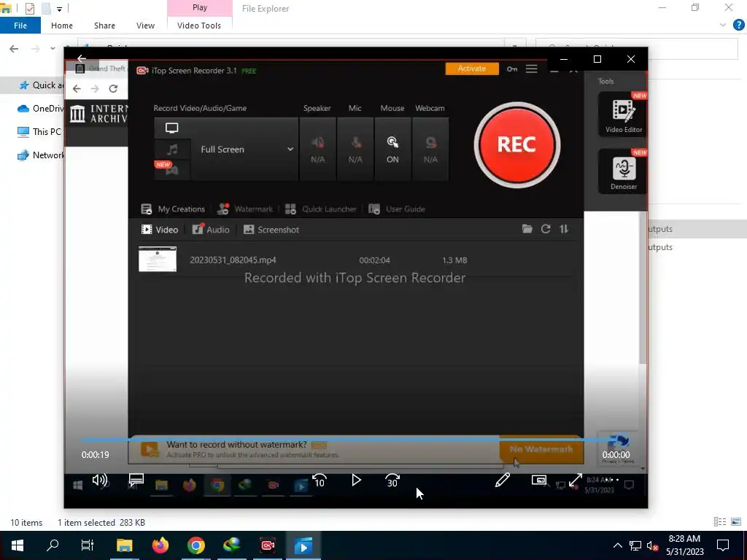747x560 pixels.
Task: Select Quick access in navigation pane
Action: [40, 85]
